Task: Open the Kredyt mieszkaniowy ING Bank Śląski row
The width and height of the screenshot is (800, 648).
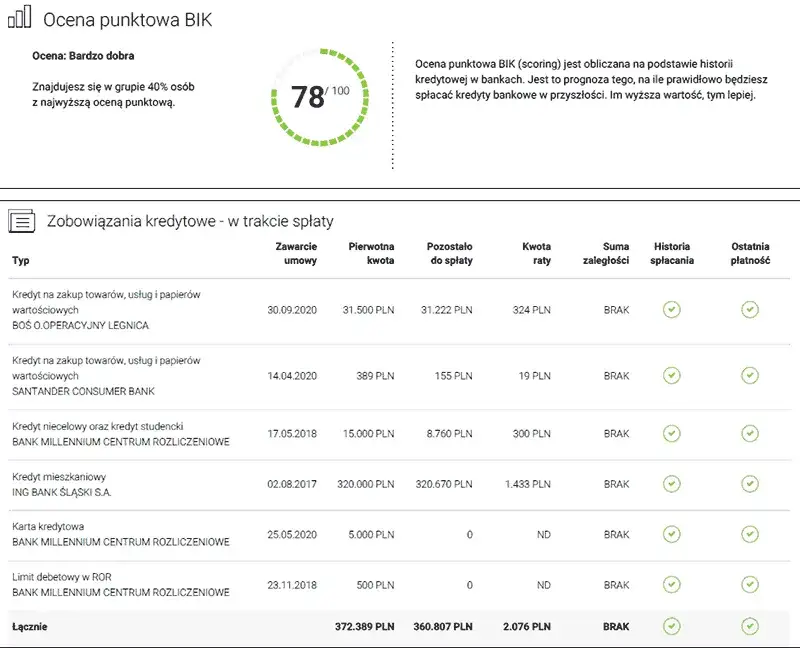Action: click(62, 485)
